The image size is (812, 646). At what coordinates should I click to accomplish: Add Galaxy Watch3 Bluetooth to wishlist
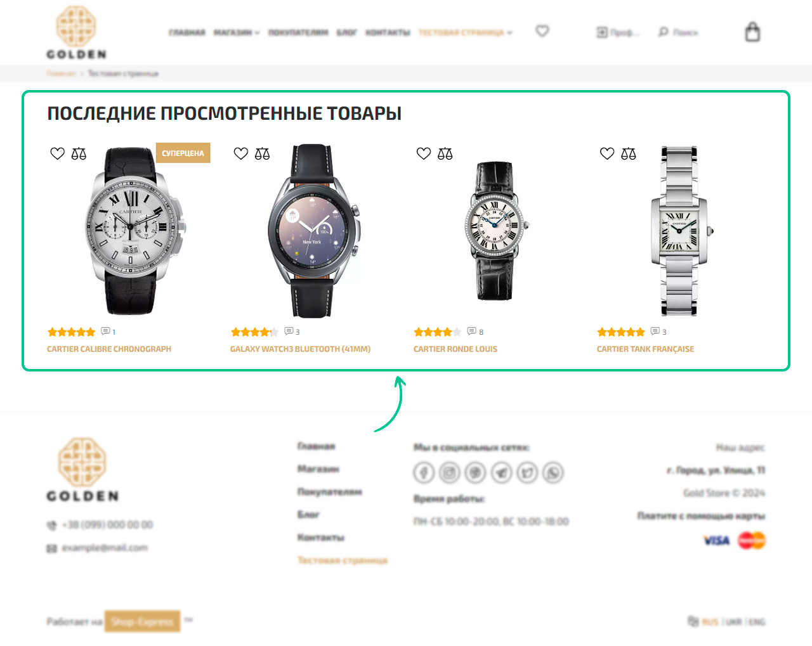(x=240, y=153)
